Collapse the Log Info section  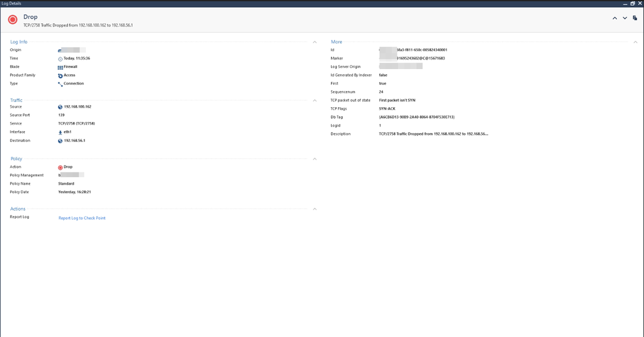(x=315, y=42)
